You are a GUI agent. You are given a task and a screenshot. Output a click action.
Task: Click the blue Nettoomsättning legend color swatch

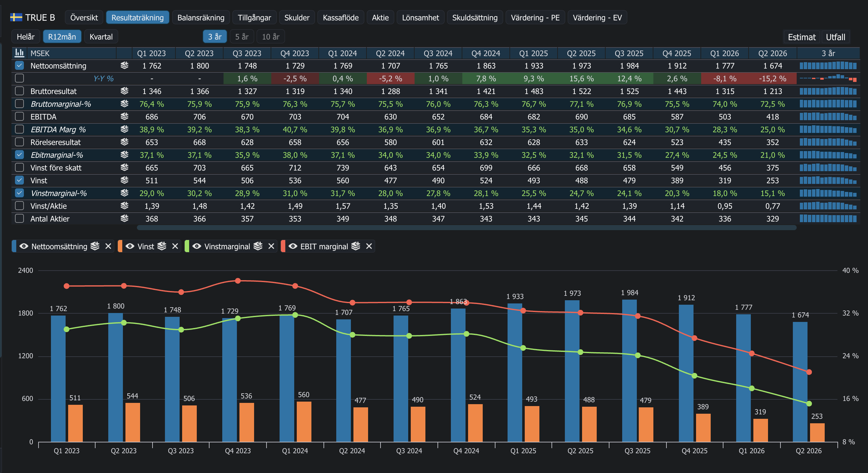click(14, 246)
